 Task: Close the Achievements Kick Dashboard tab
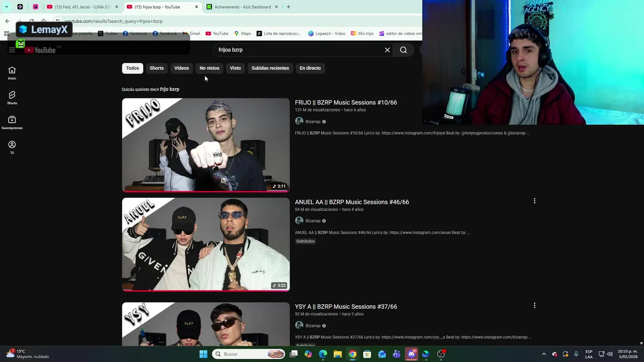(x=277, y=7)
